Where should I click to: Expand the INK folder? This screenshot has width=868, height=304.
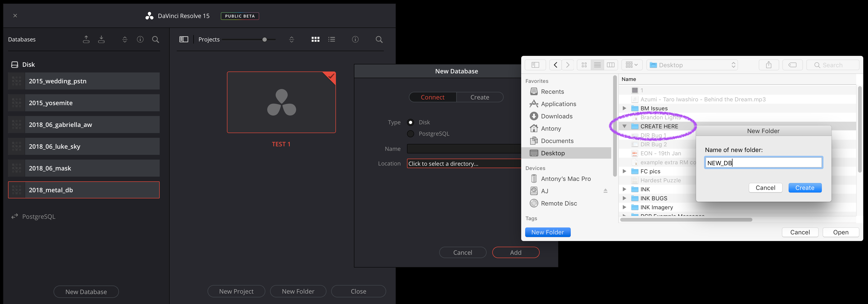point(624,189)
